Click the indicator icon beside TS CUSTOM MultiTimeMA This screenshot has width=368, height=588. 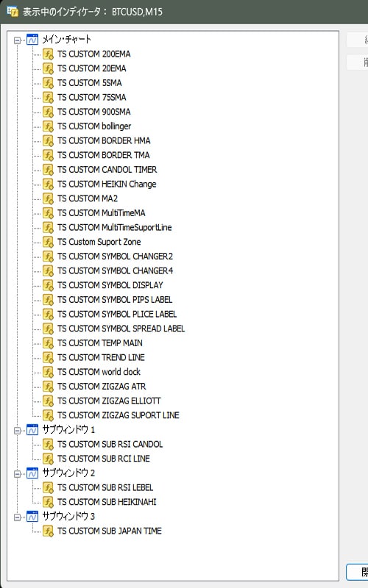[48, 213]
